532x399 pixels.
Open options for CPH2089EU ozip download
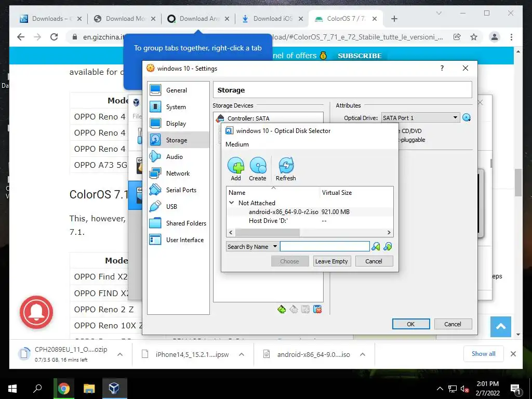[x=120, y=354]
